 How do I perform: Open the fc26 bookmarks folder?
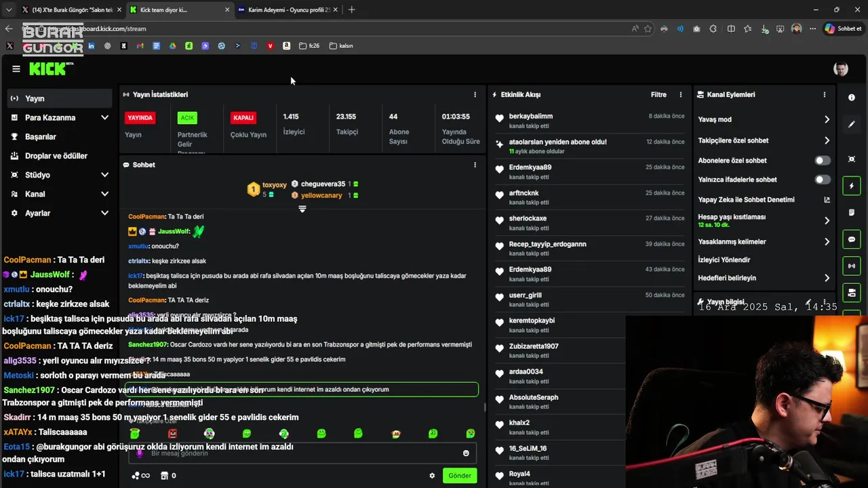point(309,46)
